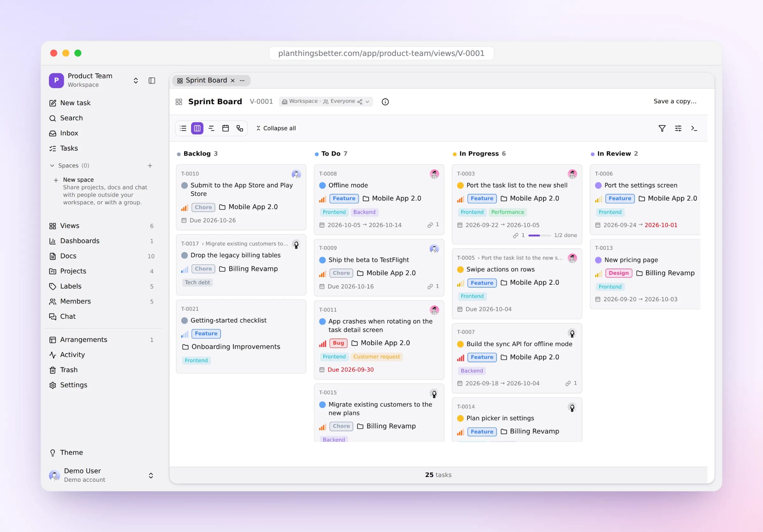Open Dashboards in the sidebar

101,241
